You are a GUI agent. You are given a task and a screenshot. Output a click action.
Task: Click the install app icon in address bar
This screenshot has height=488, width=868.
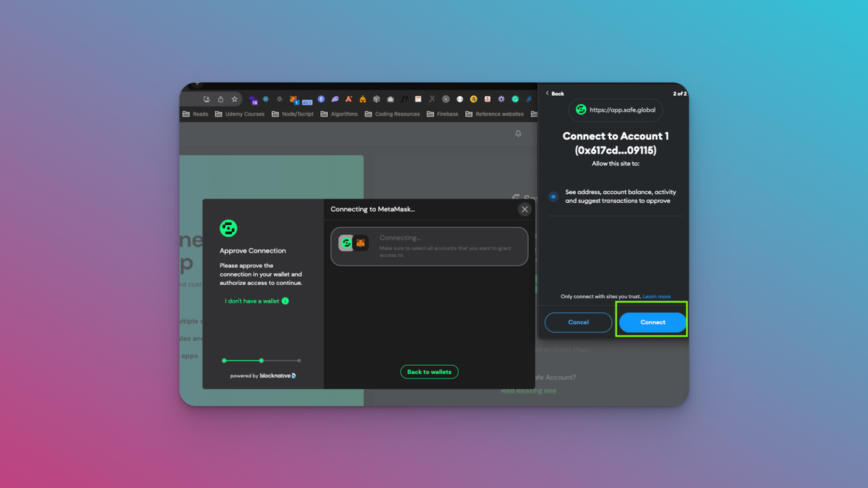coord(207,99)
